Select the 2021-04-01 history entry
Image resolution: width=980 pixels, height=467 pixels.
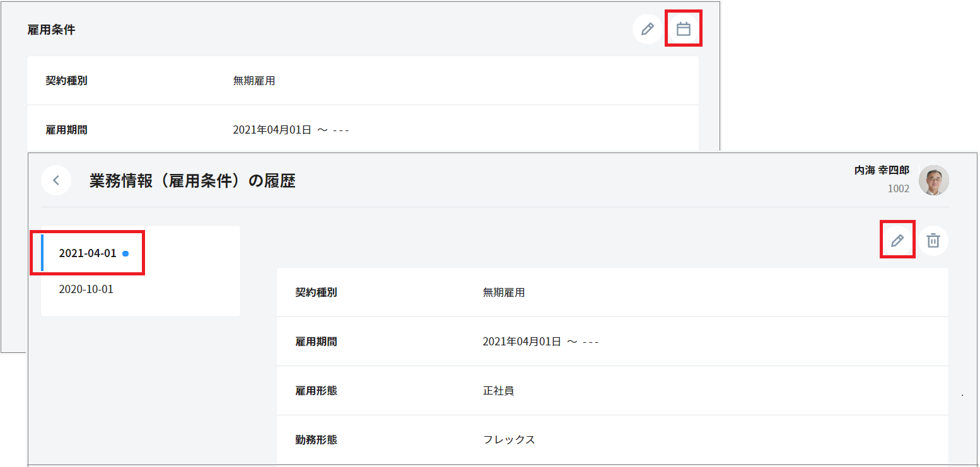[88, 253]
